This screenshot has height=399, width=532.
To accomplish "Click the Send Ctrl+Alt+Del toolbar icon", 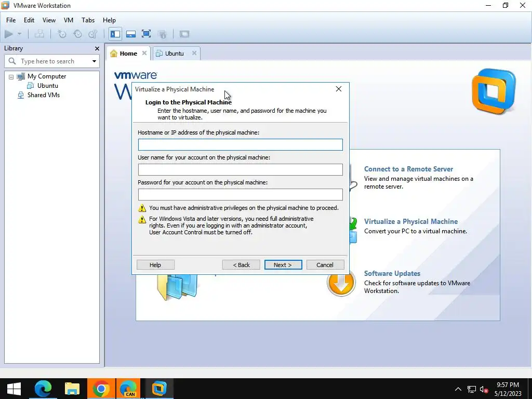I will pos(39,34).
